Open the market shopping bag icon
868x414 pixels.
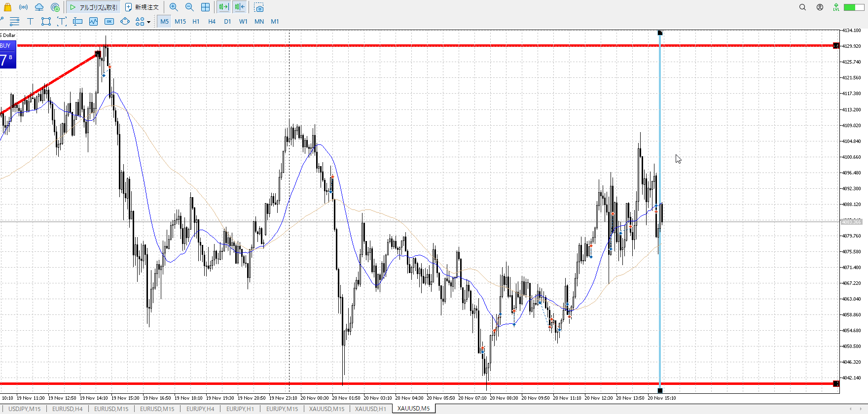(7, 7)
